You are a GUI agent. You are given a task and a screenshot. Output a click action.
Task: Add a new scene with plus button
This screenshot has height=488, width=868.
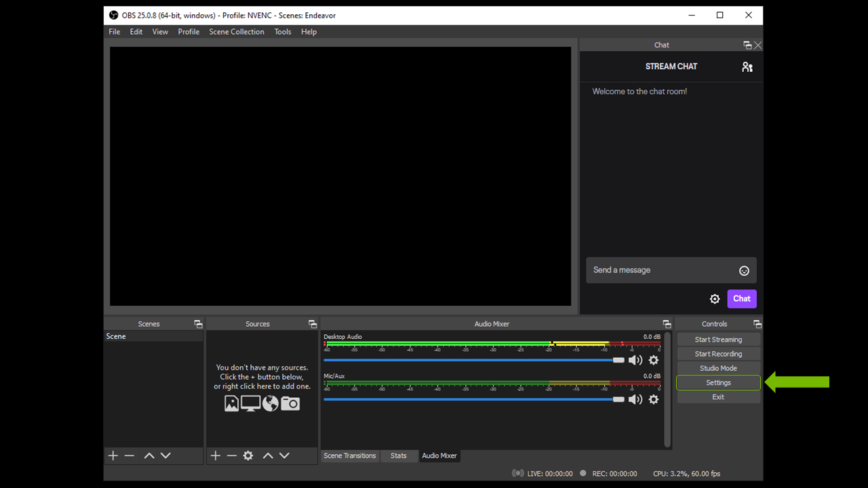[113, 455]
